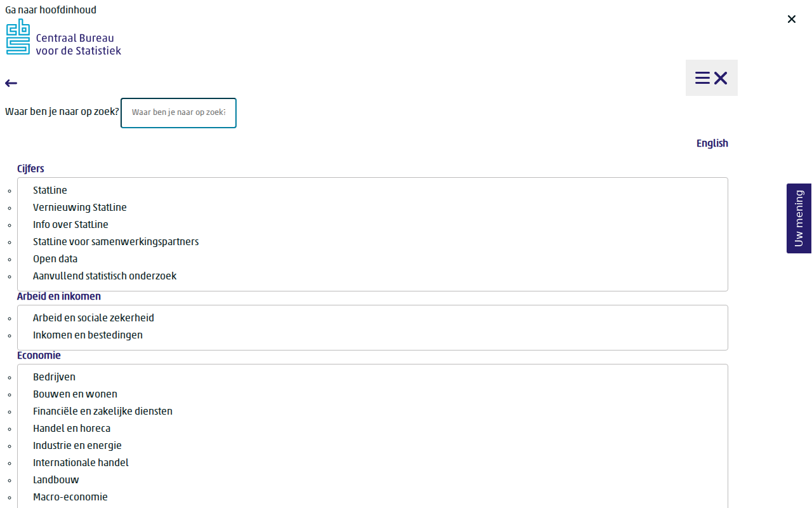Click the back arrow icon
This screenshot has height=508, width=812.
point(11,83)
